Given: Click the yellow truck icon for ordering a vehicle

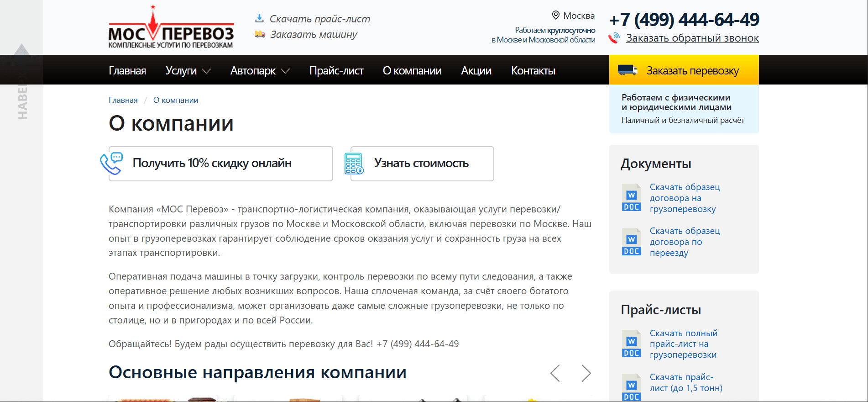Looking at the screenshot, I should pos(260,34).
